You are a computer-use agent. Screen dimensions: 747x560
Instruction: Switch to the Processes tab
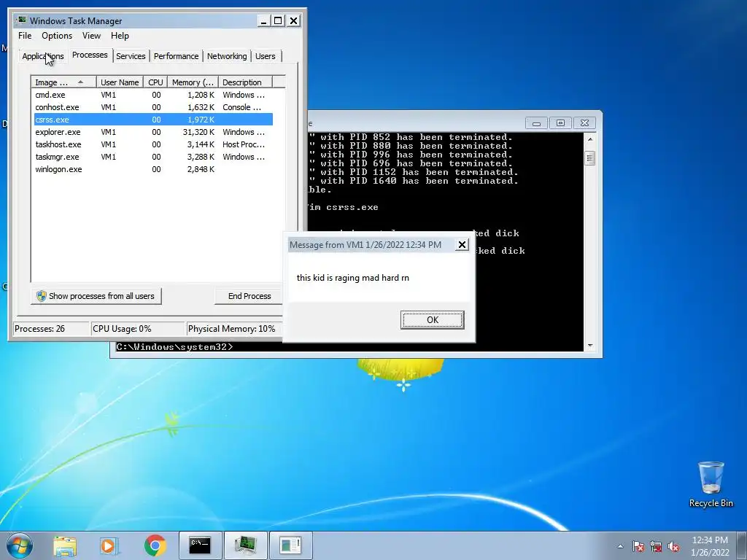90,55
